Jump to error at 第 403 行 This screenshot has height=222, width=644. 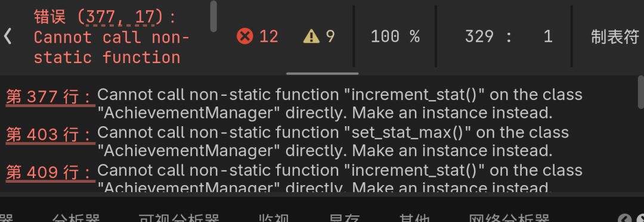coord(50,135)
